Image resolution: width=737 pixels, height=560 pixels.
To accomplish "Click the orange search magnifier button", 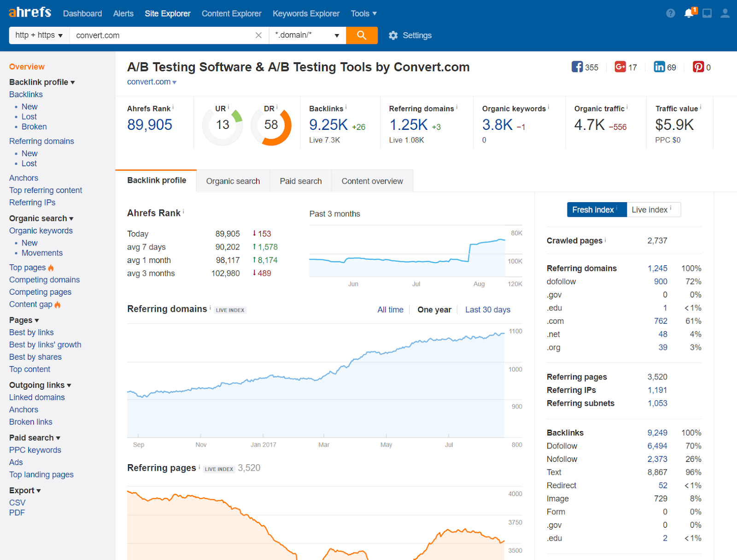I will point(362,35).
